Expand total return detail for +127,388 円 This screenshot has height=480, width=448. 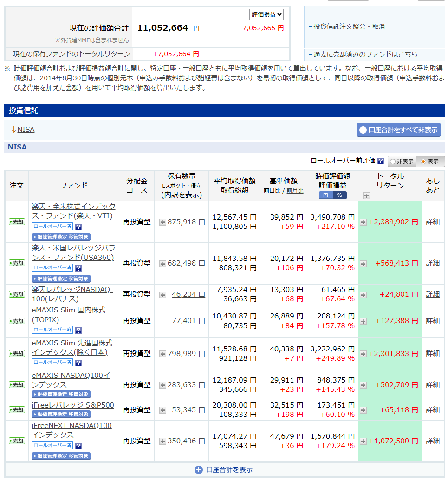point(363,321)
